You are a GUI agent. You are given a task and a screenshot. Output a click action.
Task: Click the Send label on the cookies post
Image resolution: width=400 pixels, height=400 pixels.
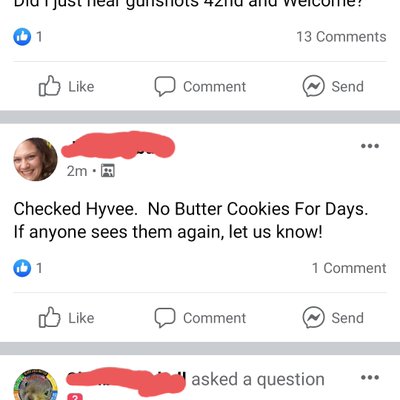pos(347,318)
